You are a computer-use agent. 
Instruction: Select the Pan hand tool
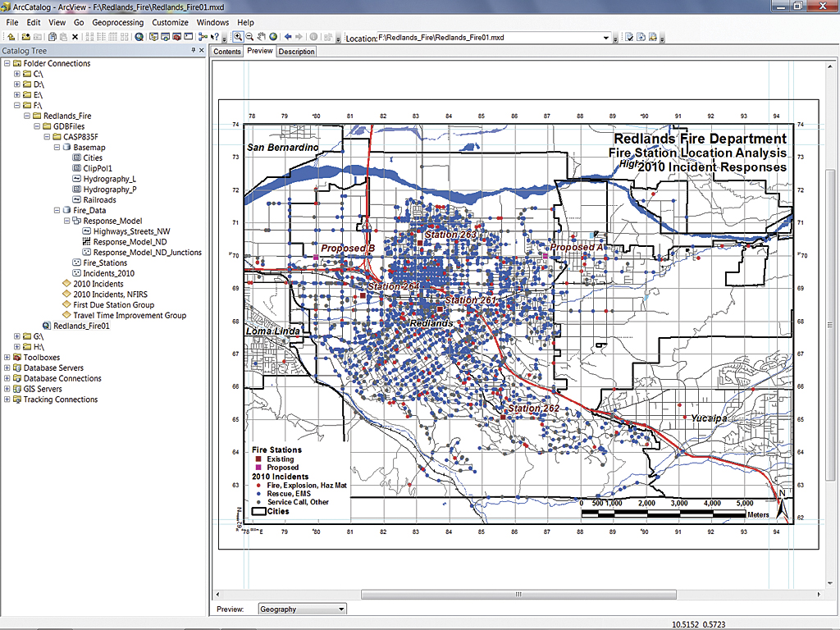[261, 37]
